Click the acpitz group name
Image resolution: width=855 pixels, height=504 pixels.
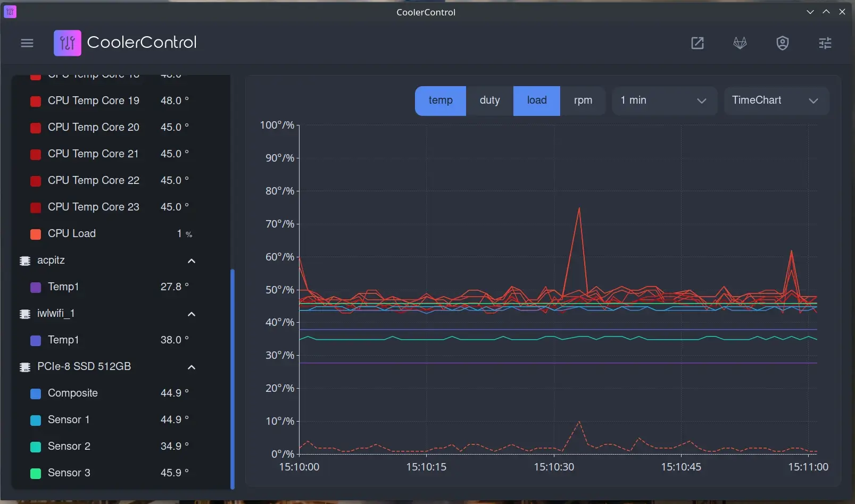[51, 260]
